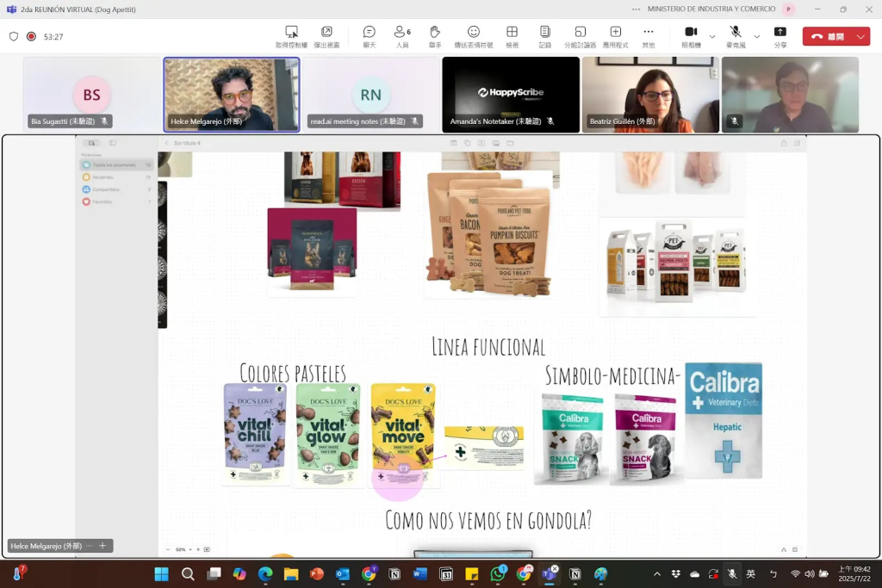
Task: Select Helce Melgarejo's video tile
Action: click(232, 95)
